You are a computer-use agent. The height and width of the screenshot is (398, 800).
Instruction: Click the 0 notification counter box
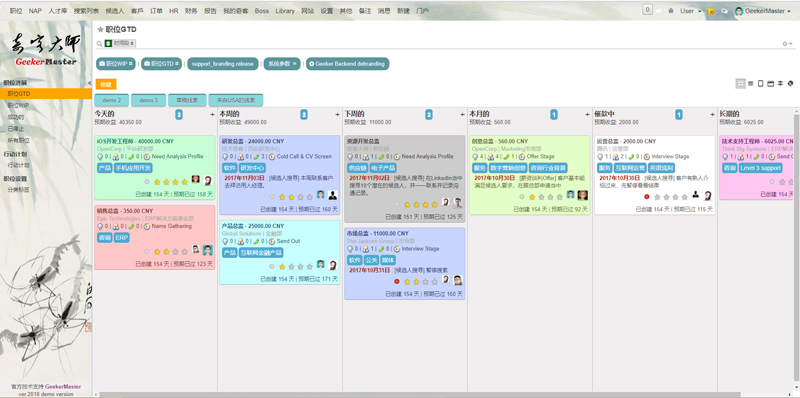(647, 10)
